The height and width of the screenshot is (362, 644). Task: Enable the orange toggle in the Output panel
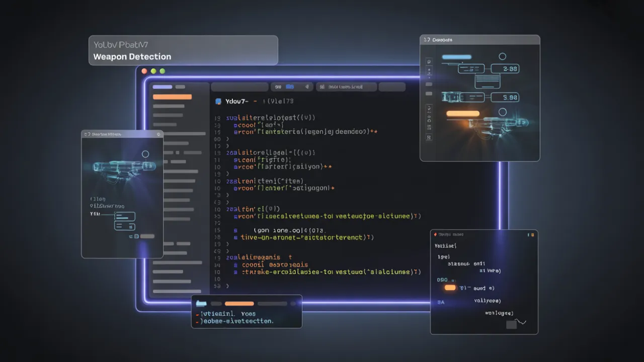450,288
